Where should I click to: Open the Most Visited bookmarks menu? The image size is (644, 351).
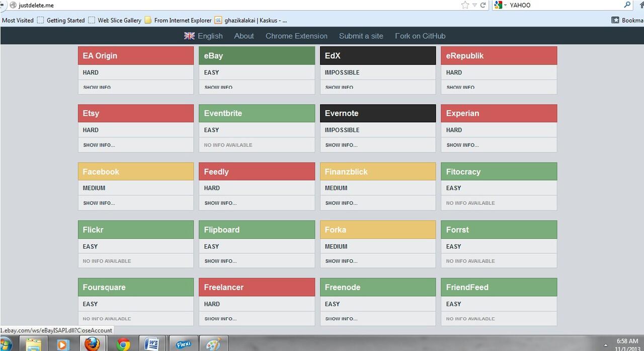18,20
